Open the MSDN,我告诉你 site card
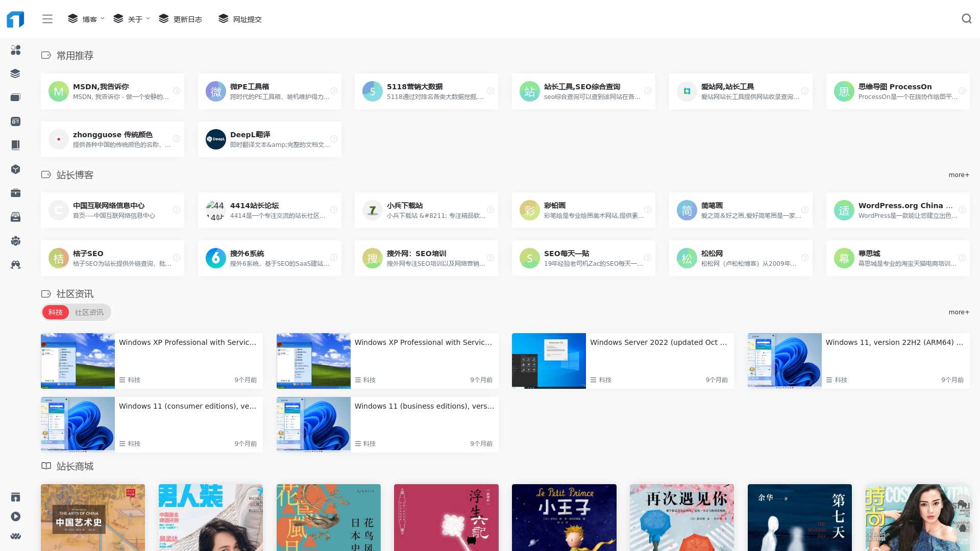The height and width of the screenshot is (551, 980). pyautogui.click(x=112, y=91)
